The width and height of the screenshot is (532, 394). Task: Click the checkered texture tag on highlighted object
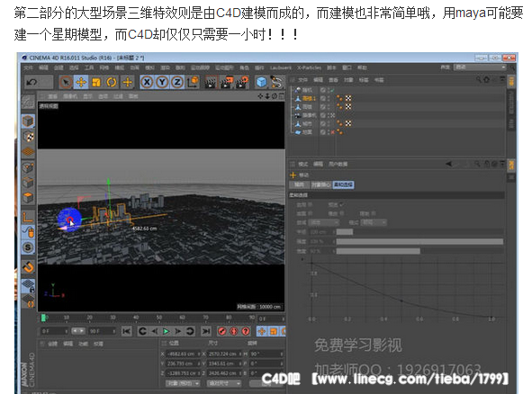point(348,98)
